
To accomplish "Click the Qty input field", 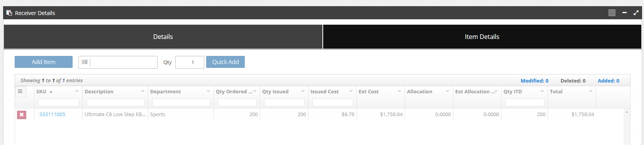I will (190, 62).
